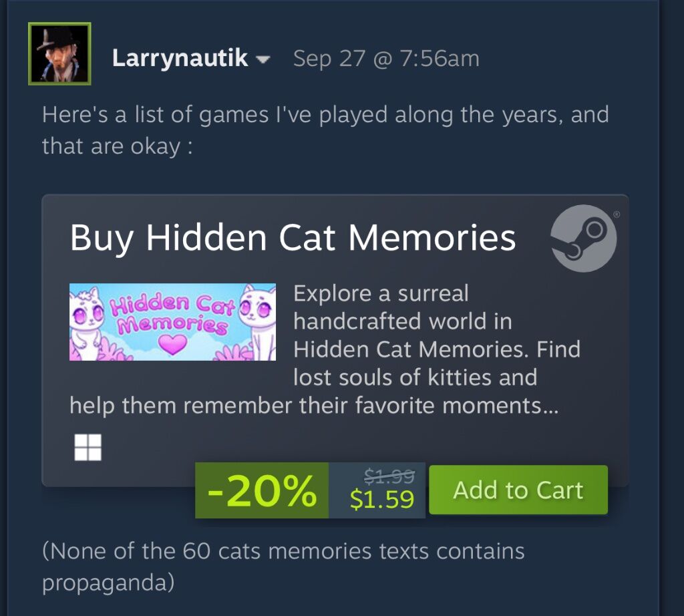684x616 pixels.
Task: Click the struck-through $1.99 original price
Action: coord(389,476)
